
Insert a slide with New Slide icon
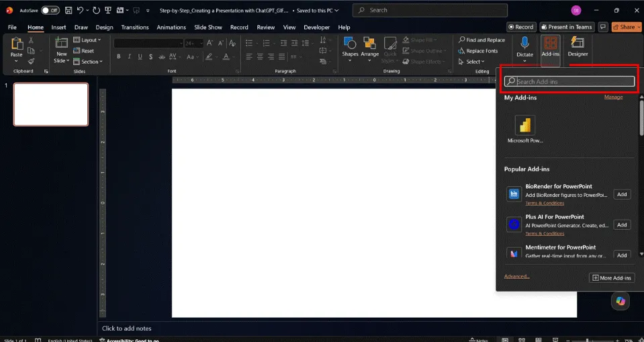tap(62, 43)
